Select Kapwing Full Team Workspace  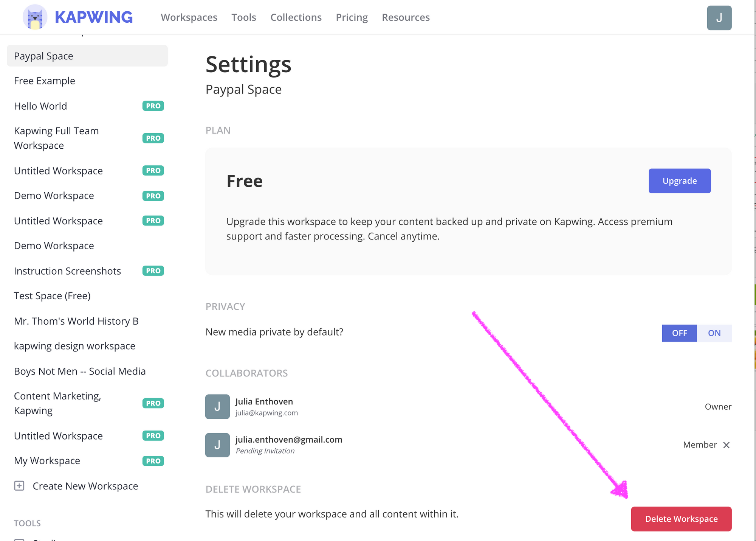coord(56,138)
